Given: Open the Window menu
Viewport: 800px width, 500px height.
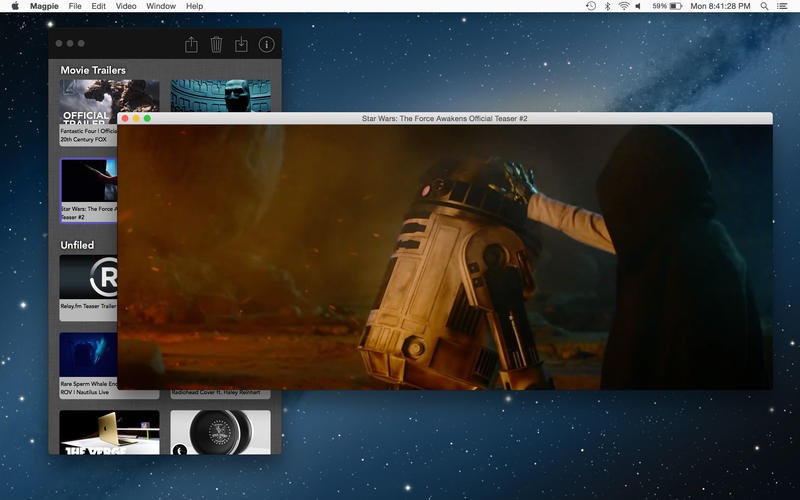Looking at the screenshot, I should [161, 6].
